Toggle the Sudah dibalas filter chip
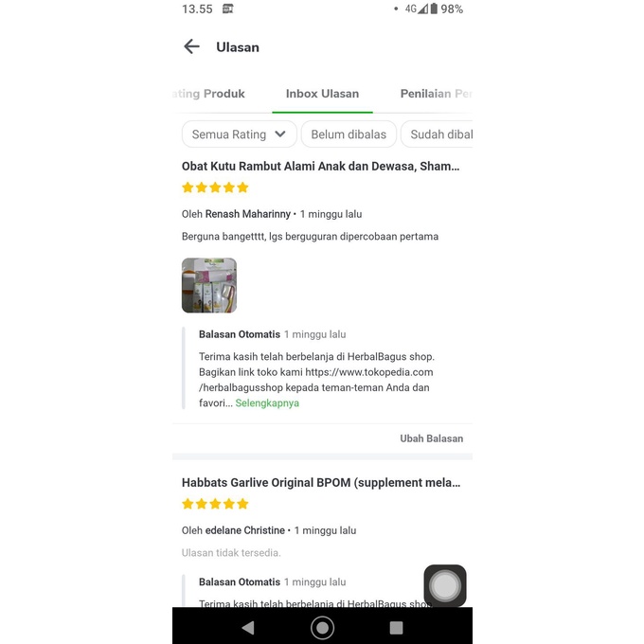 click(x=437, y=134)
